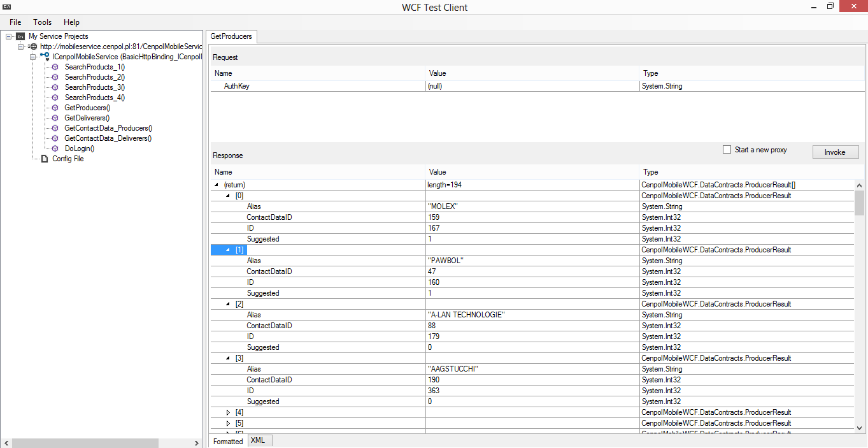Click the SearchProducts_1 operation icon
The image size is (868, 448).
click(55, 67)
